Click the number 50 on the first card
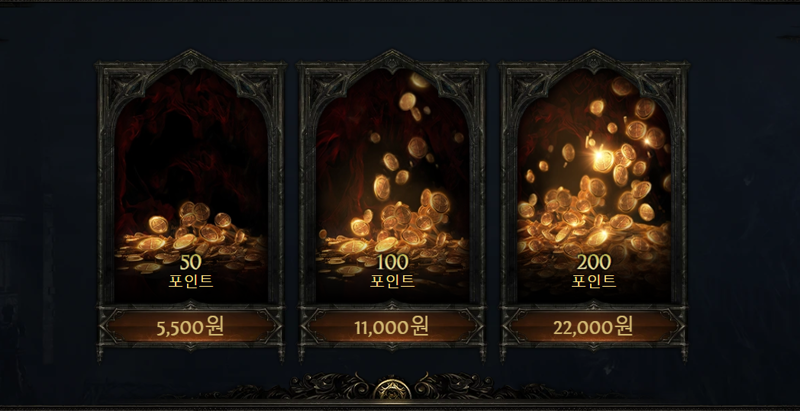Image resolution: width=800 pixels, height=411 pixels. tap(190, 262)
